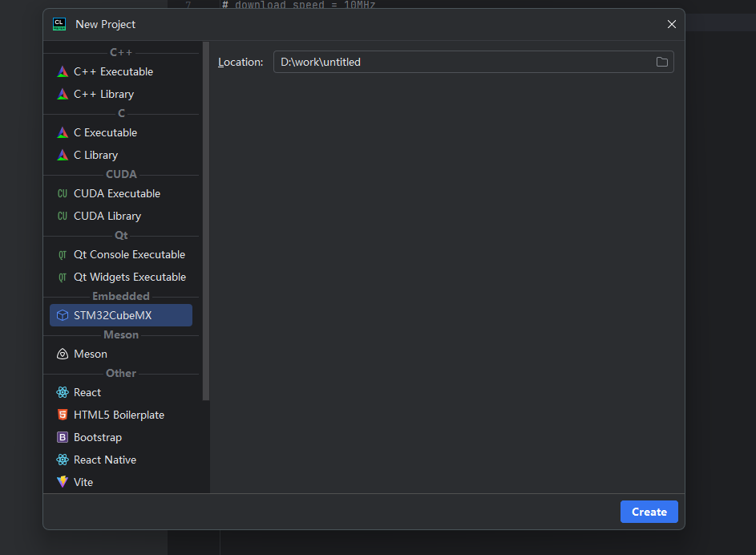
Task: Select the C Library CMake icon
Action: pyautogui.click(x=63, y=156)
